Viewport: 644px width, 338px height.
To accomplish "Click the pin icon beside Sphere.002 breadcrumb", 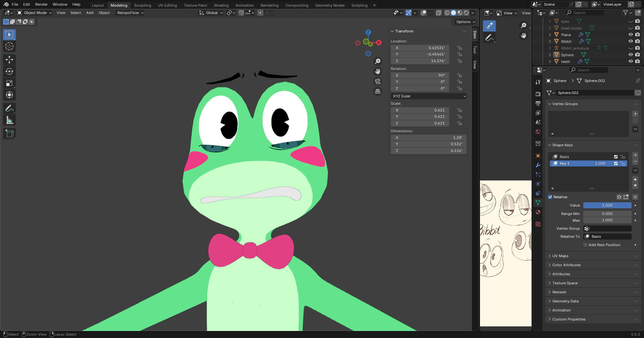I will coord(638,81).
